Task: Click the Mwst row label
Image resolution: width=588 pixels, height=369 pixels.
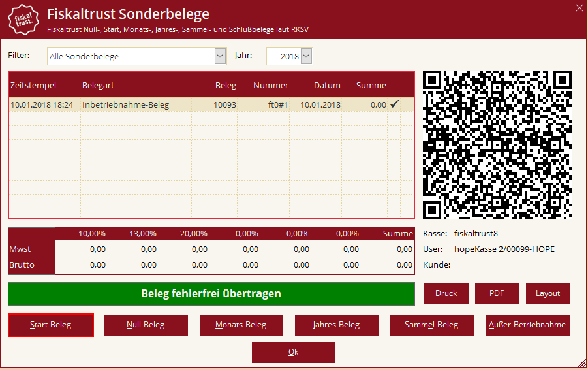Action: 20,249
